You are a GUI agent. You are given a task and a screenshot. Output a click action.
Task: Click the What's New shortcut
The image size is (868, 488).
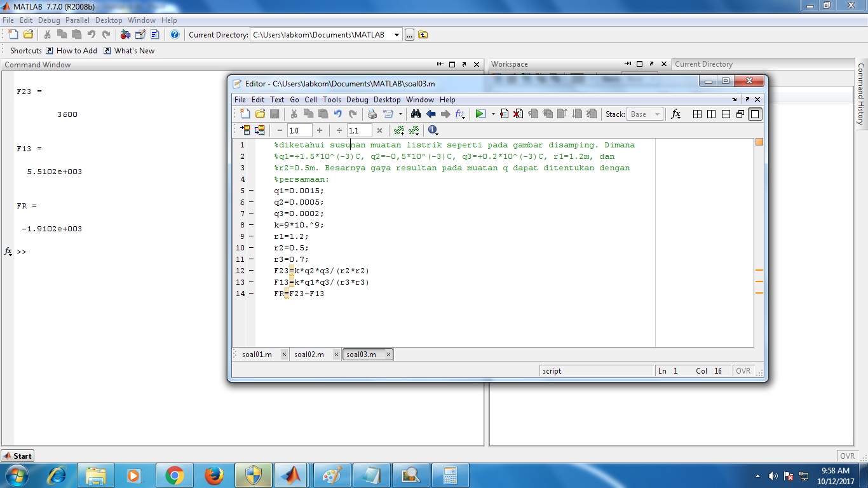point(129,51)
